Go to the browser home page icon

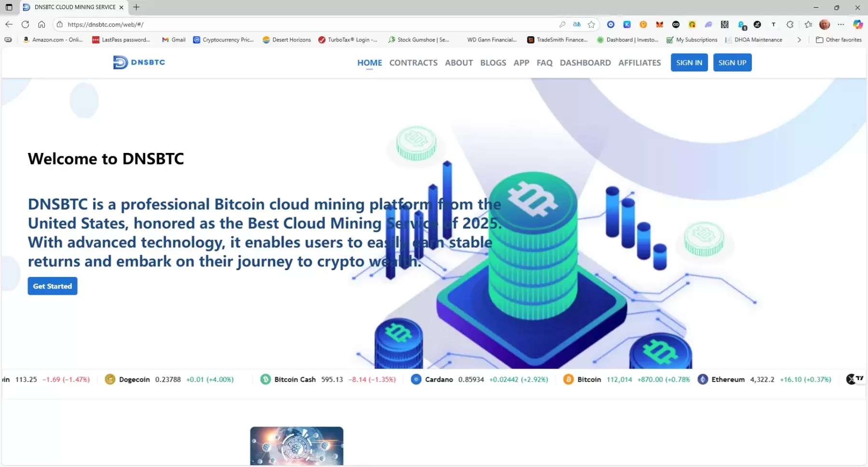click(41, 25)
